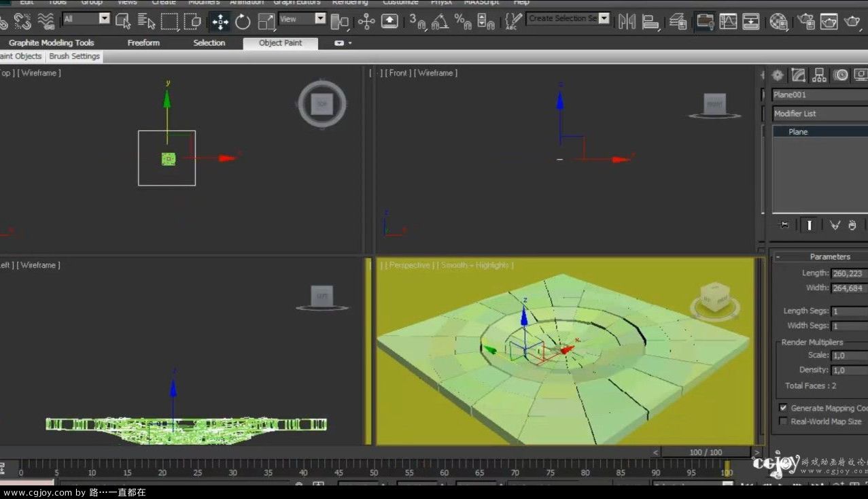The image size is (868, 499).
Task: Toggle Percent Snap
Action: pos(463,21)
